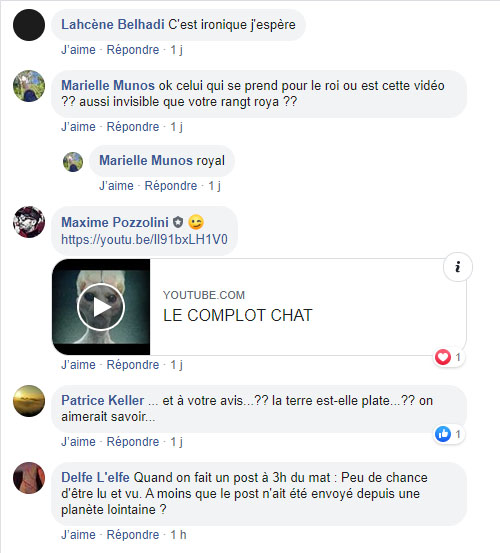Open Lahcène Belhadi's black profile picture
This screenshot has width=500, height=553.
[29, 25]
